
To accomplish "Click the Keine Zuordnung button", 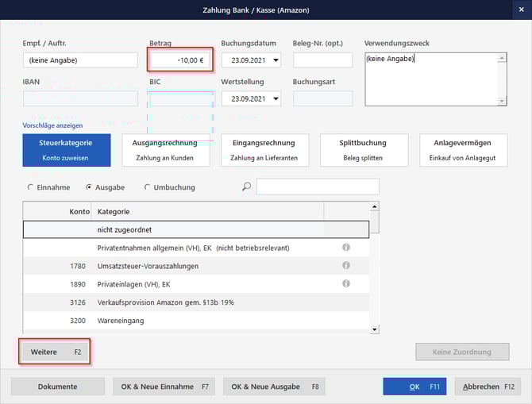I will pyautogui.click(x=462, y=352).
